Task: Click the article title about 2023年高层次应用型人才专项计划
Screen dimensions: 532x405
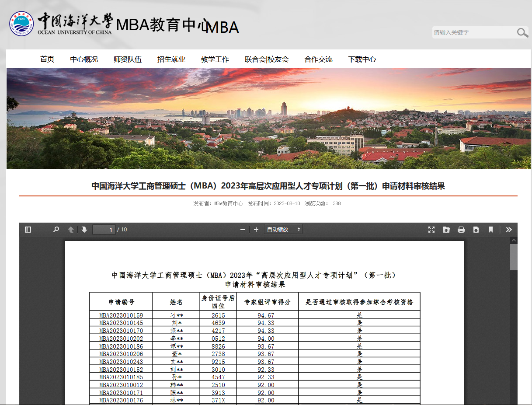Action: (x=268, y=186)
